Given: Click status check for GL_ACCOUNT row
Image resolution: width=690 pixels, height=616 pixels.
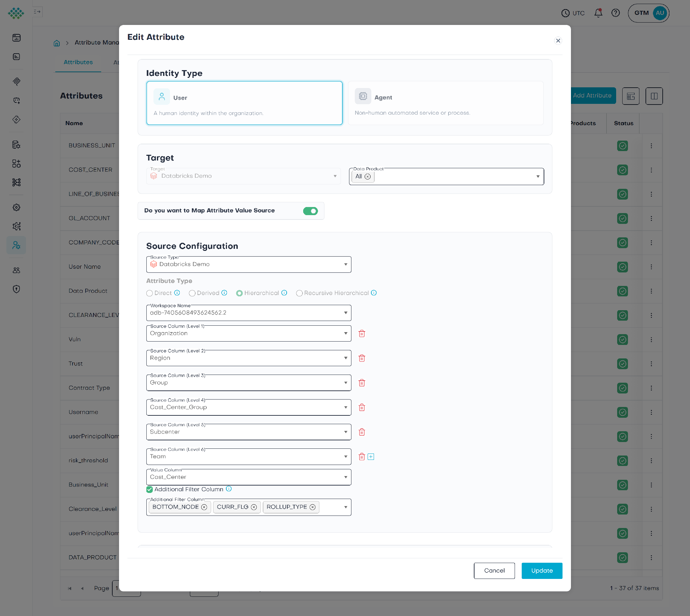Looking at the screenshot, I should coord(622,218).
